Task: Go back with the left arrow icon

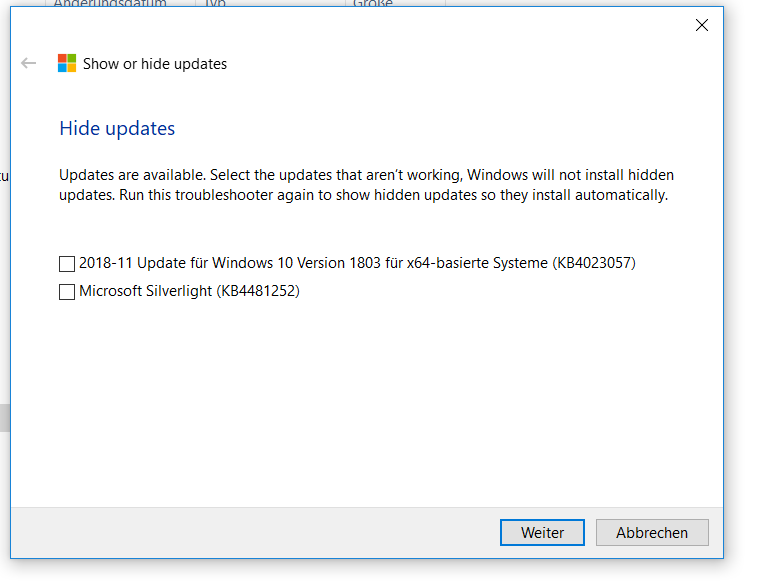Action: pyautogui.click(x=29, y=63)
